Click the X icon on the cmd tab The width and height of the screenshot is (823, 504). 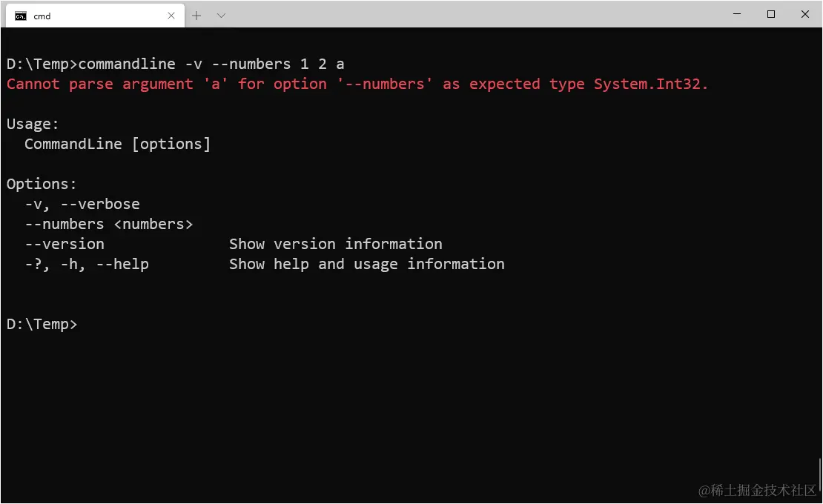point(171,15)
